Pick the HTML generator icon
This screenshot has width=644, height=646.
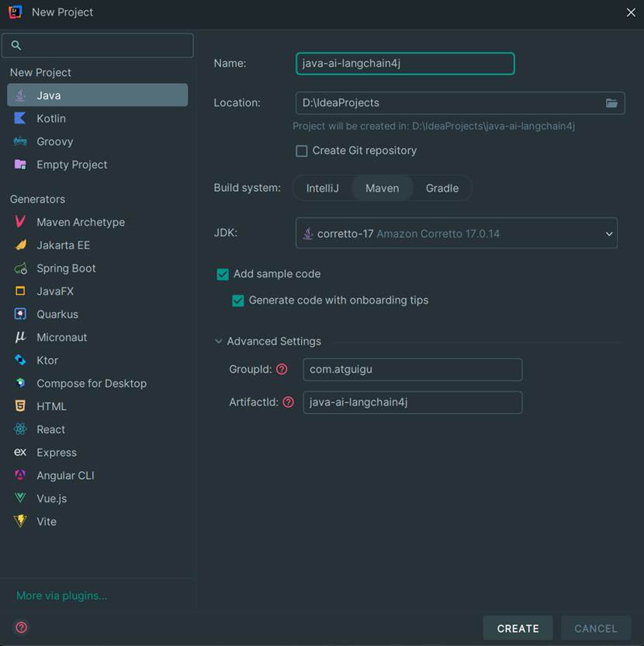19,406
